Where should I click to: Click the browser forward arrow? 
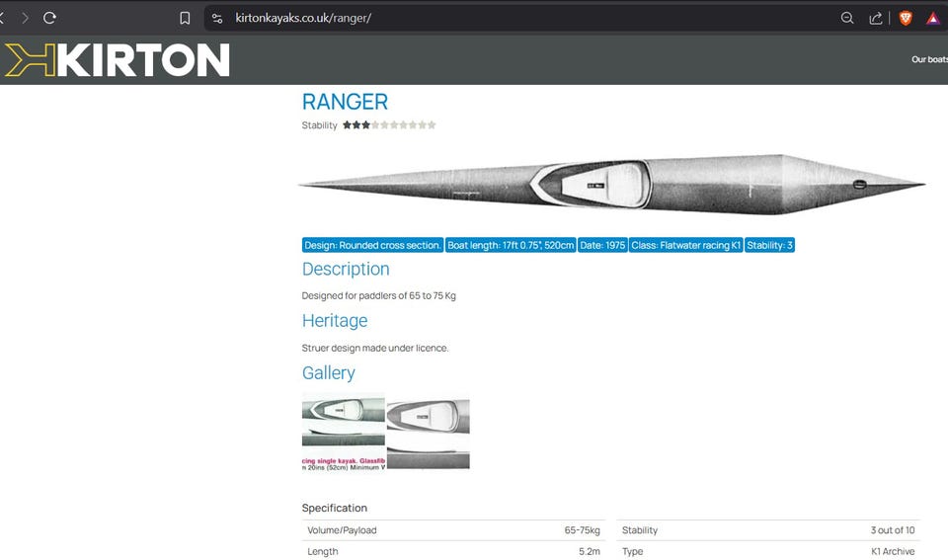(x=25, y=18)
